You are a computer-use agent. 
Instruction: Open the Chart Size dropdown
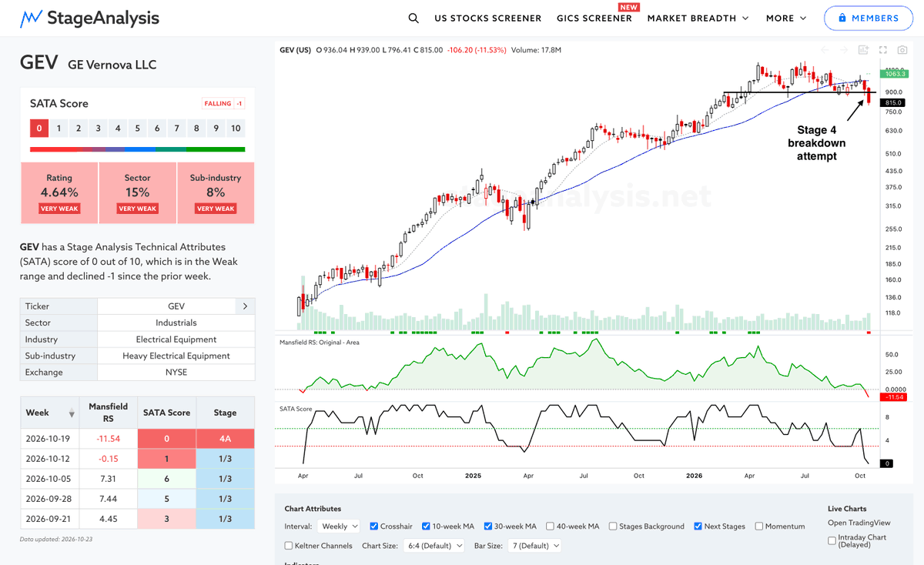[436, 546]
